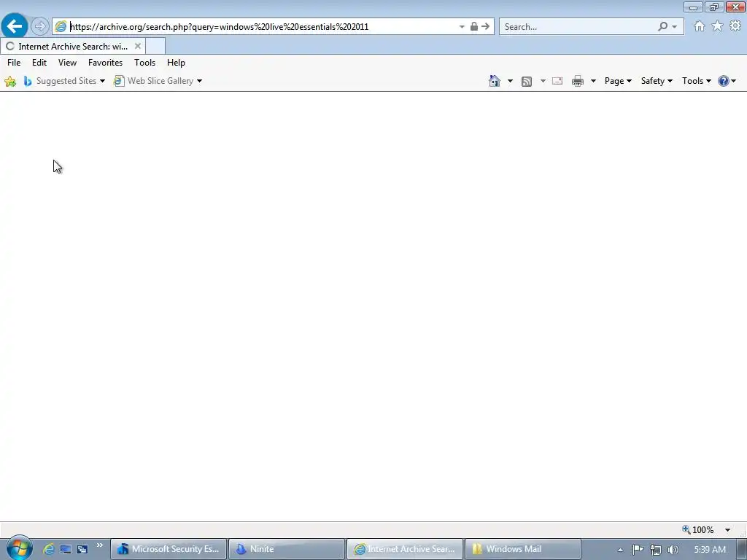Click the volume speaker tray icon
The width and height of the screenshot is (747, 560).
(673, 550)
